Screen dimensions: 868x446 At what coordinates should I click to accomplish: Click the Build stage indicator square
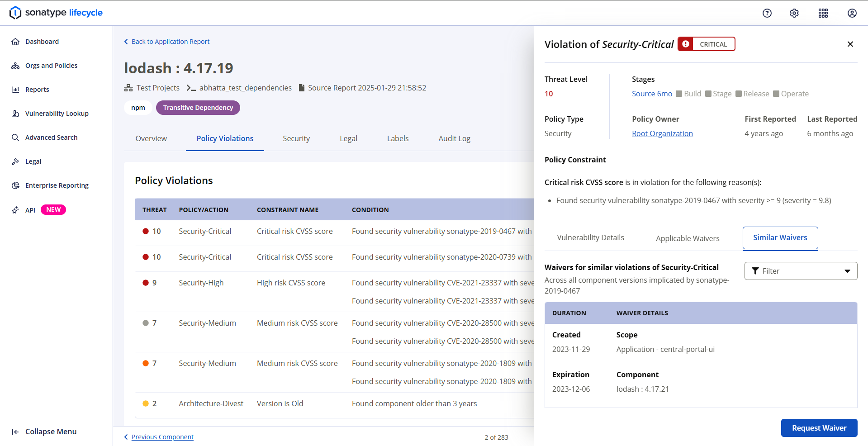point(679,94)
